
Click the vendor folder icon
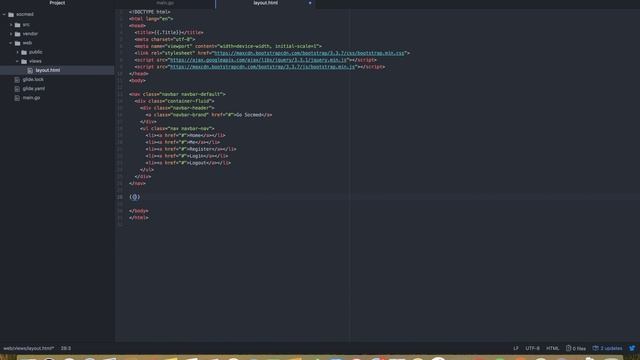[18, 34]
